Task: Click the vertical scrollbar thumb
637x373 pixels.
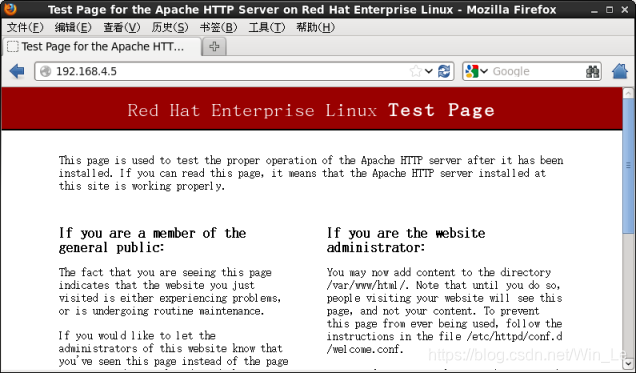Action: tap(628, 166)
